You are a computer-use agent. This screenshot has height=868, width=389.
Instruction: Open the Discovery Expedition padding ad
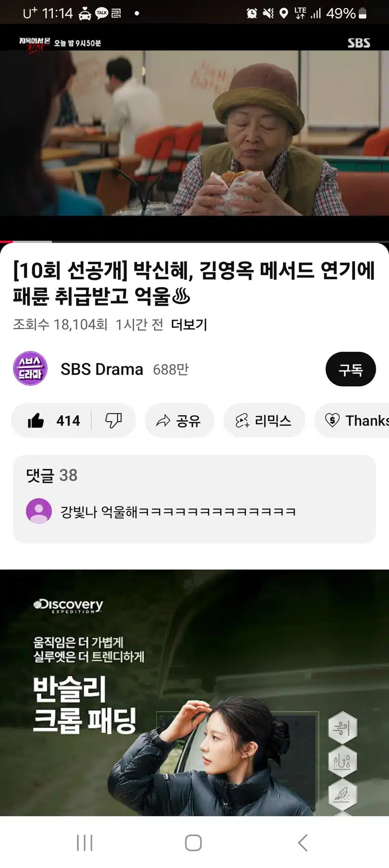pyautogui.click(x=194, y=693)
